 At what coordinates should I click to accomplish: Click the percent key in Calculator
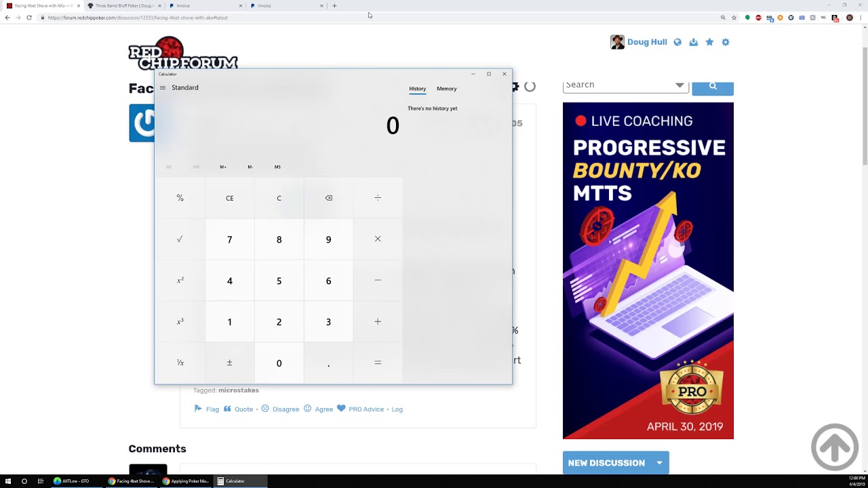click(x=180, y=198)
